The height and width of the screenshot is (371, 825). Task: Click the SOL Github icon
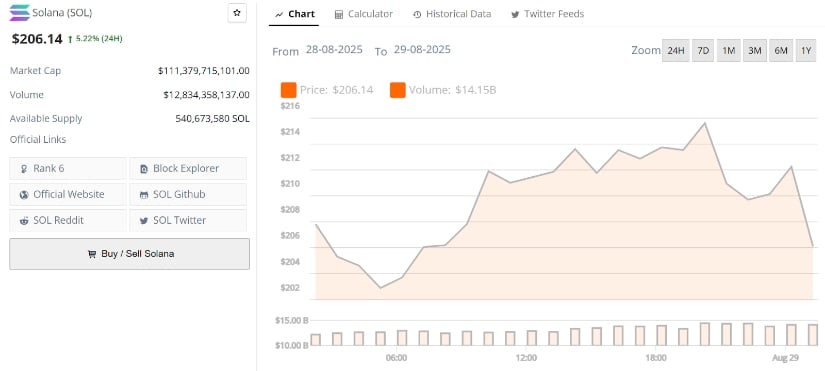click(144, 195)
